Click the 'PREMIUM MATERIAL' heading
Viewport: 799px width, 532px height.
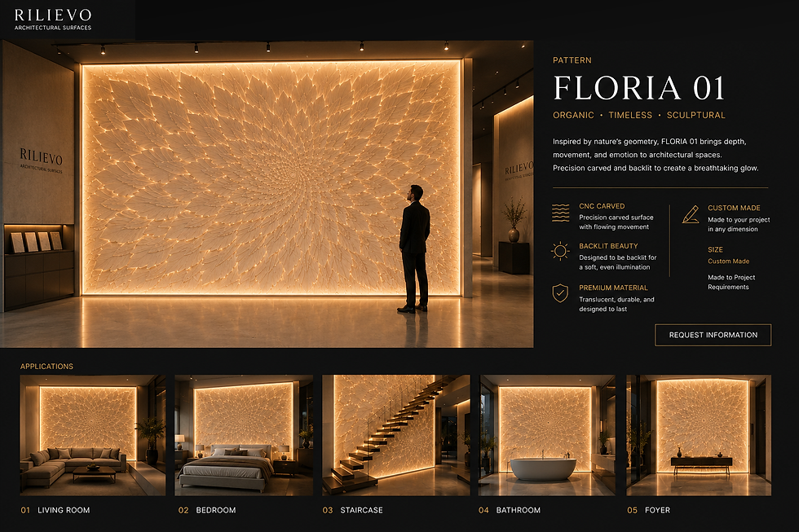click(x=613, y=288)
